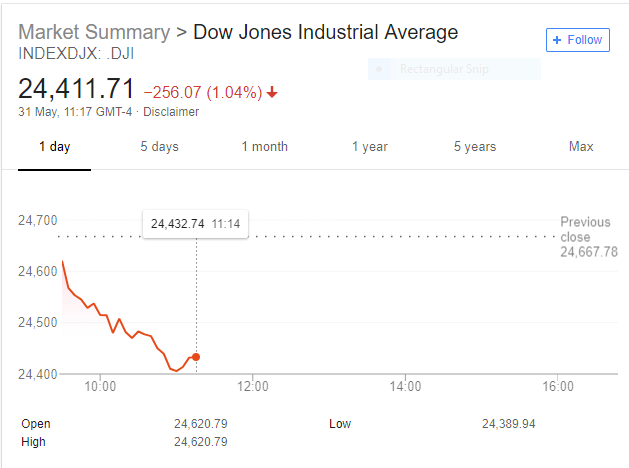Switch to the 1 year tab
629x468 pixels.
click(x=369, y=147)
